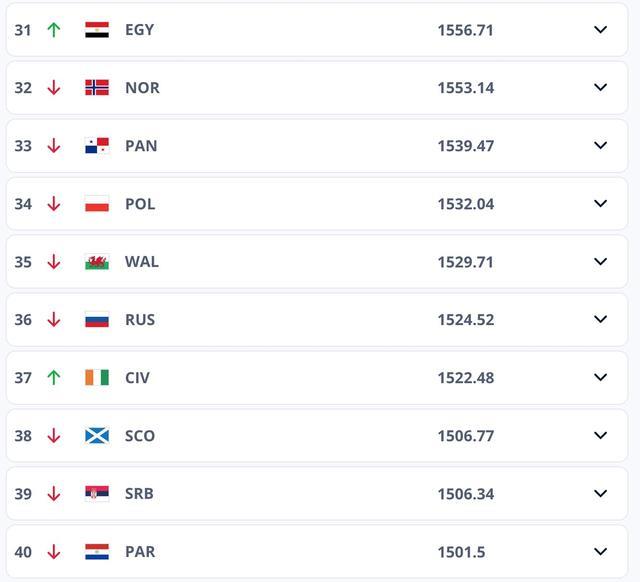This screenshot has width=640, height=582.
Task: Click the CIV points value 1522.48
Action: (465, 378)
